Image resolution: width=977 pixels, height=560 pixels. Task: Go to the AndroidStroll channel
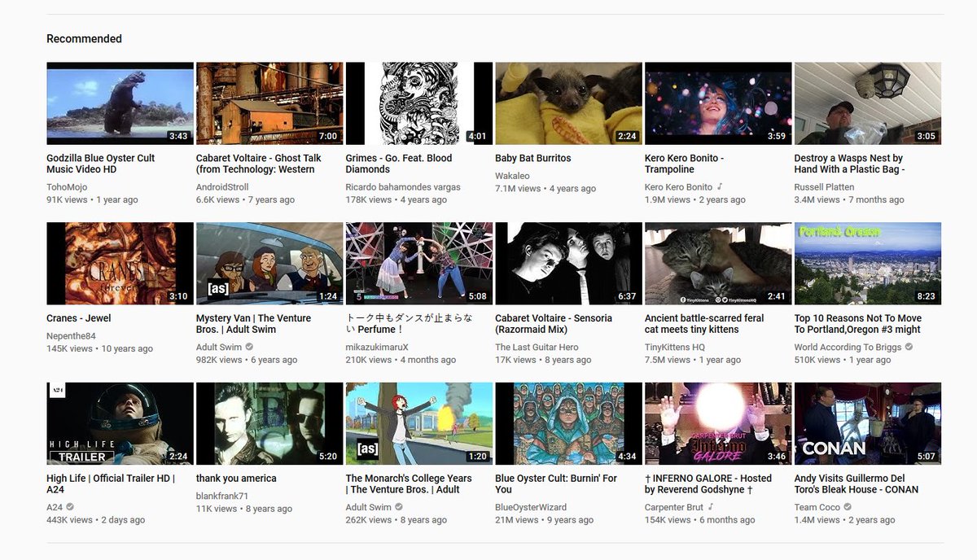pyautogui.click(x=222, y=187)
